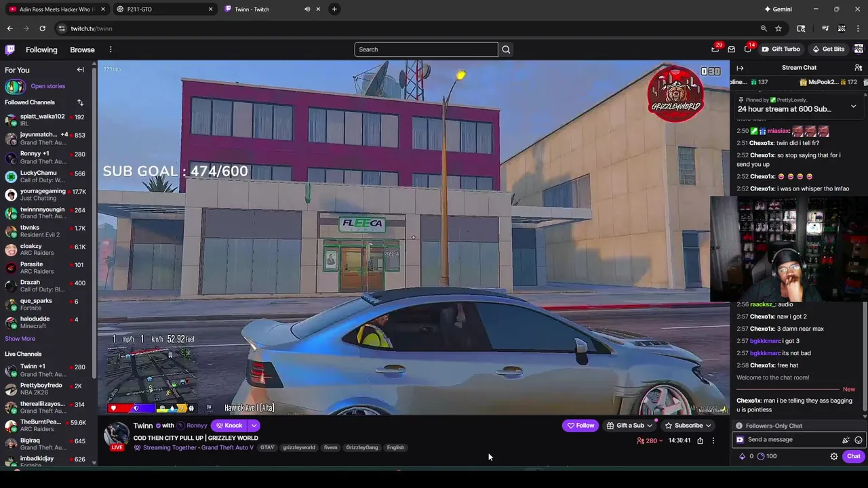868x488 pixels.
Task: Collapse the For You sidebar
Action: pos(81,70)
